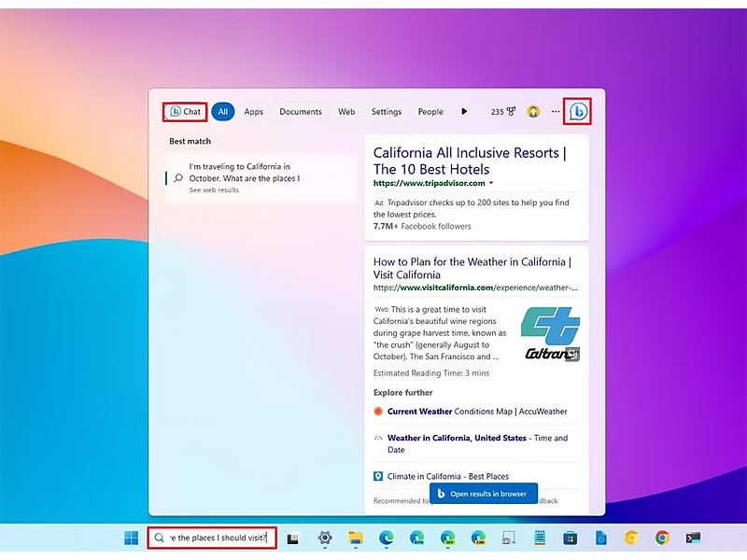Screen dimensions: 747x560
Task: Show more search filters with the arrow
Action: [464, 112]
